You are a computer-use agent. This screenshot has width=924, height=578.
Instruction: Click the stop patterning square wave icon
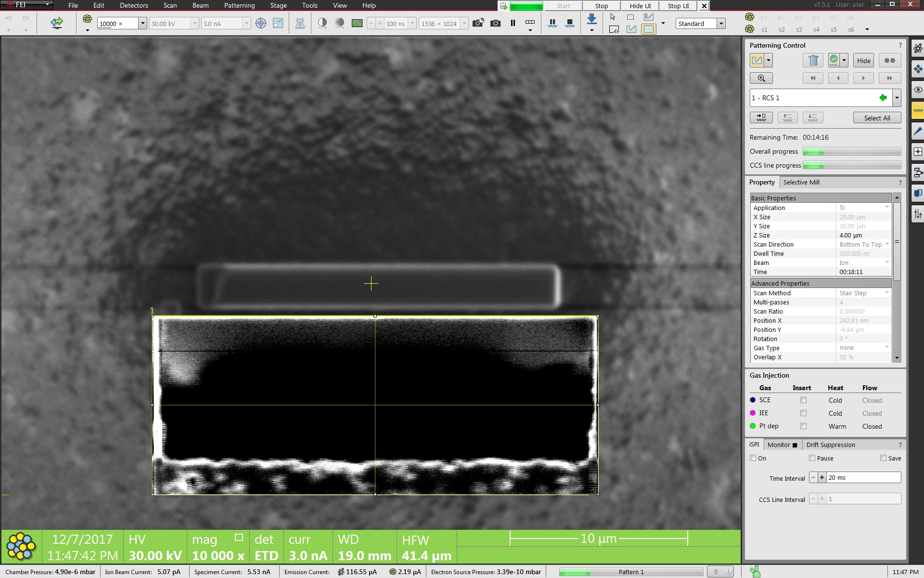(x=570, y=23)
